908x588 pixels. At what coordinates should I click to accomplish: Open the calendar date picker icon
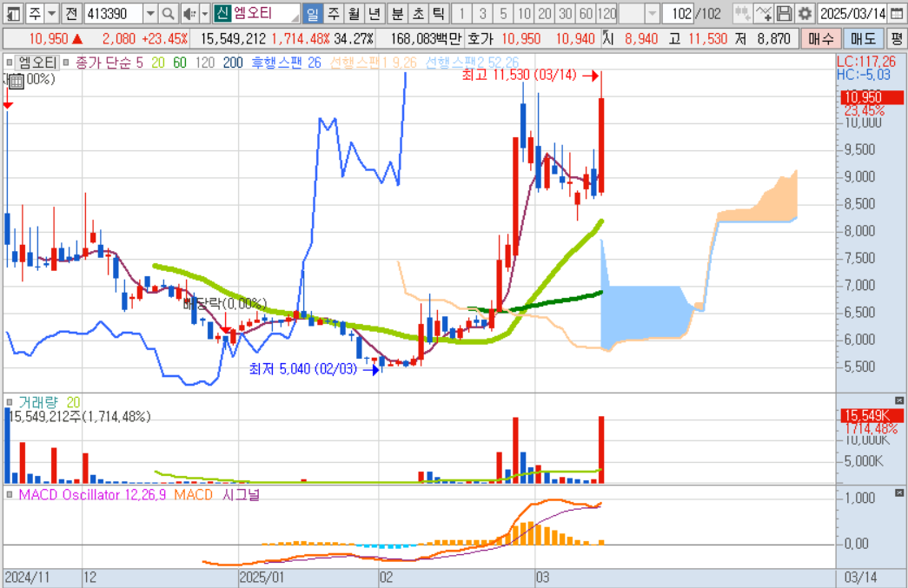click(897, 13)
